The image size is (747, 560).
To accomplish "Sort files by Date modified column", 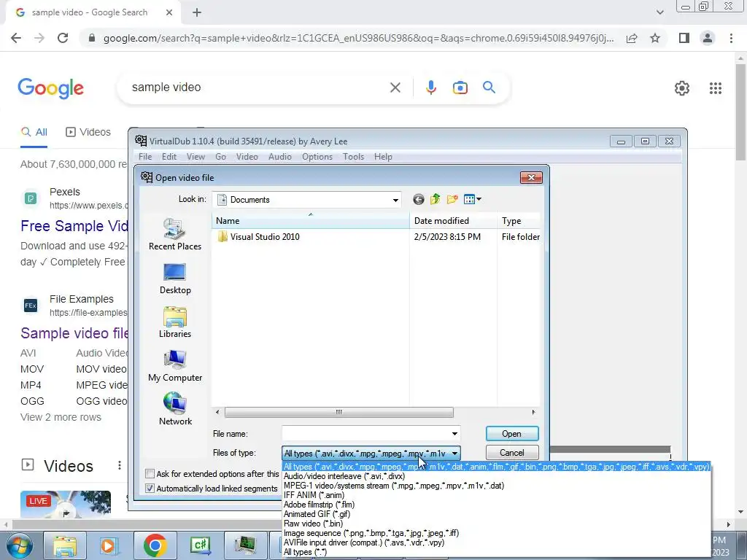I will pyautogui.click(x=453, y=221).
